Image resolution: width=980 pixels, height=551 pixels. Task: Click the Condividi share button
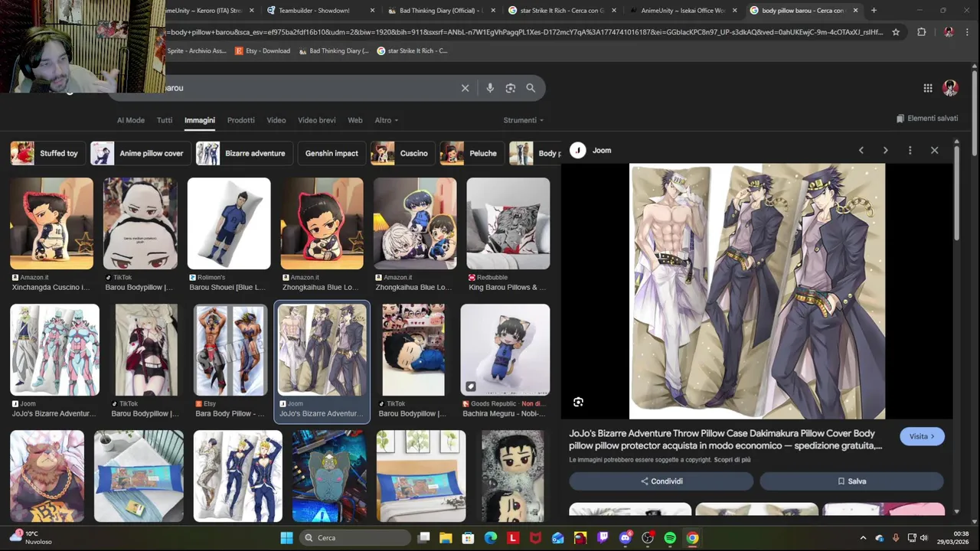coord(661,481)
